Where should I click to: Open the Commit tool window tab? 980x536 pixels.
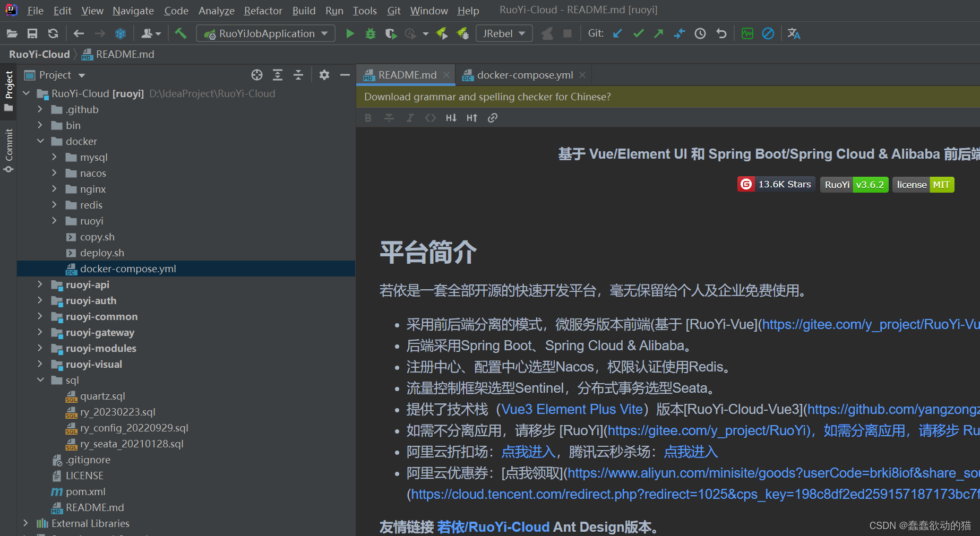pyautogui.click(x=8, y=150)
